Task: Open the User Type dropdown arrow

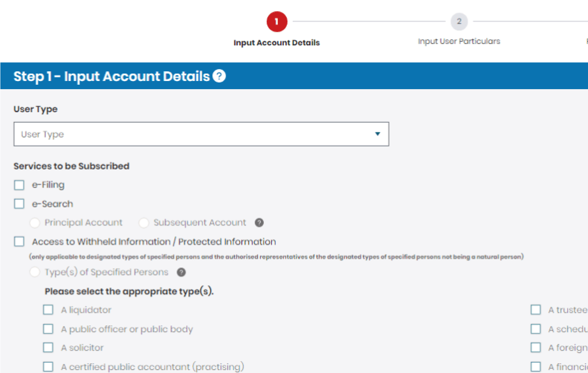Action: tap(377, 134)
